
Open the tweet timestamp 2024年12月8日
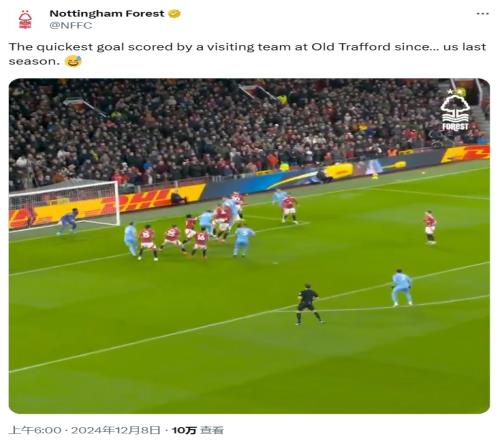[116, 430]
